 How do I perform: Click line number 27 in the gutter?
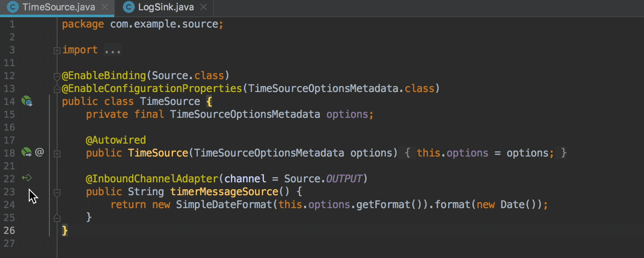coord(9,243)
